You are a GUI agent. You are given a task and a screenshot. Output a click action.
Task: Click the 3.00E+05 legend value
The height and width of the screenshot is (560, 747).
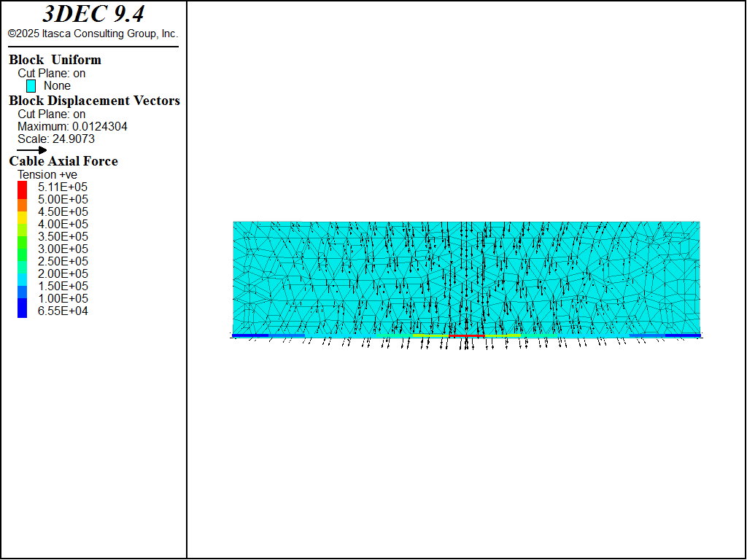tap(63, 249)
